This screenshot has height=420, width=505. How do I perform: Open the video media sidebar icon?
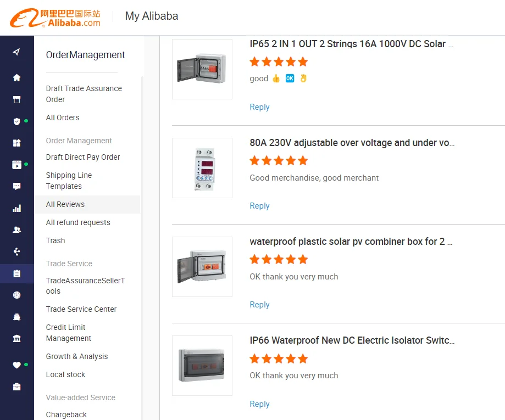point(16,165)
